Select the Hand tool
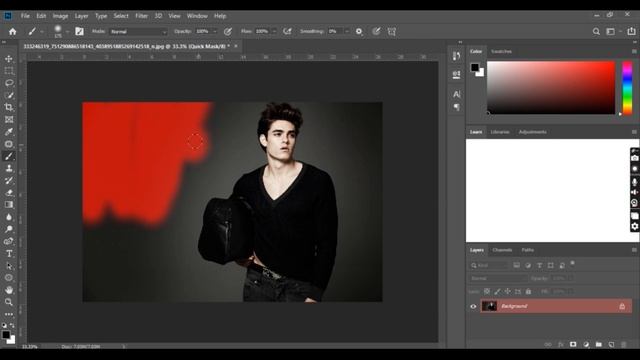This screenshot has width=640, height=360. tap(9, 290)
